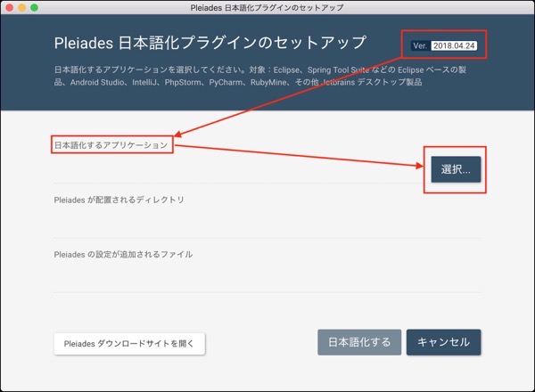Close the setup window with the red button
The width and height of the screenshot is (535, 392).
click(10, 7)
